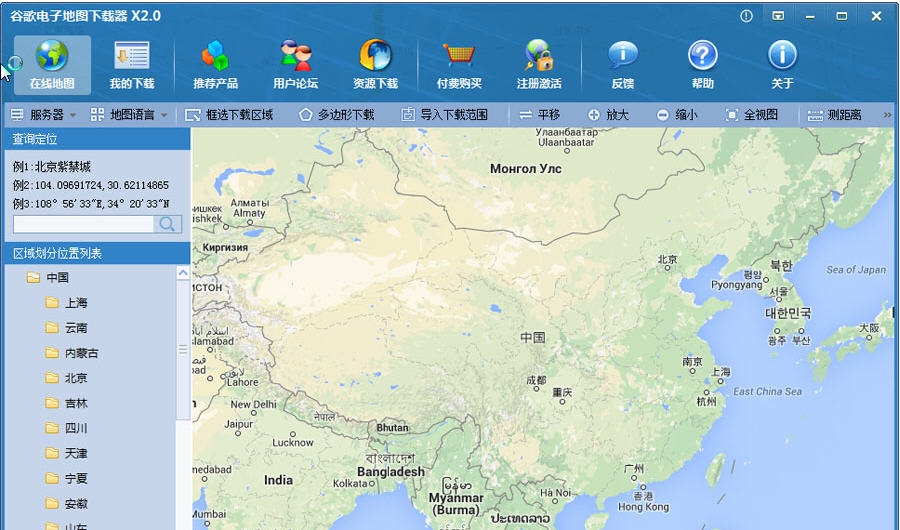Click 例1:北京紫禁城 example text
The width and height of the screenshot is (900, 530).
(x=52, y=167)
